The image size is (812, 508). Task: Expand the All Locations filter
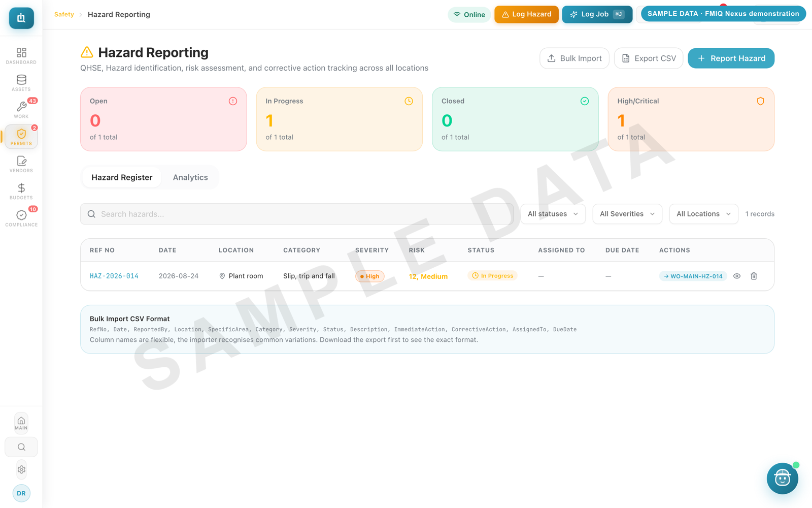click(703, 214)
